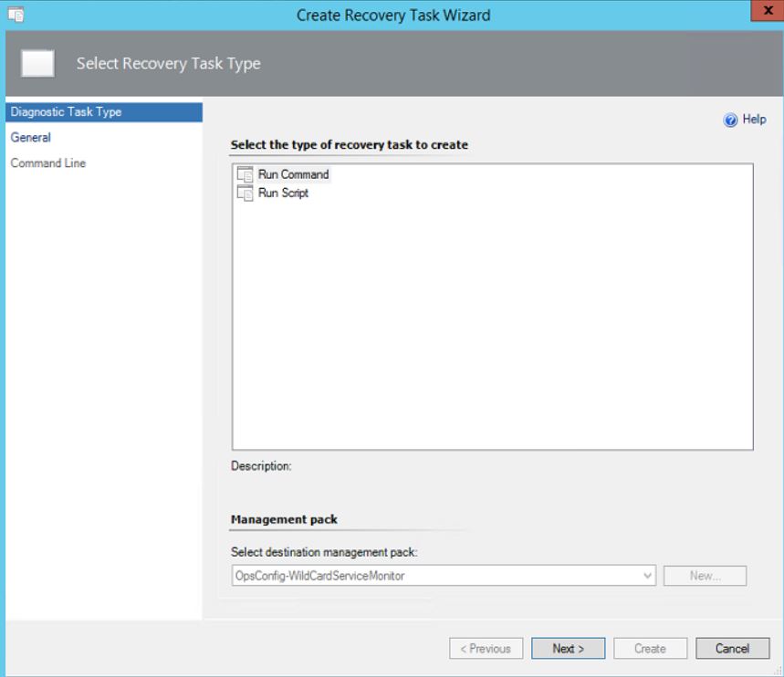This screenshot has height=677, width=784.
Task: Select the Run Script list entry
Action: 283,193
